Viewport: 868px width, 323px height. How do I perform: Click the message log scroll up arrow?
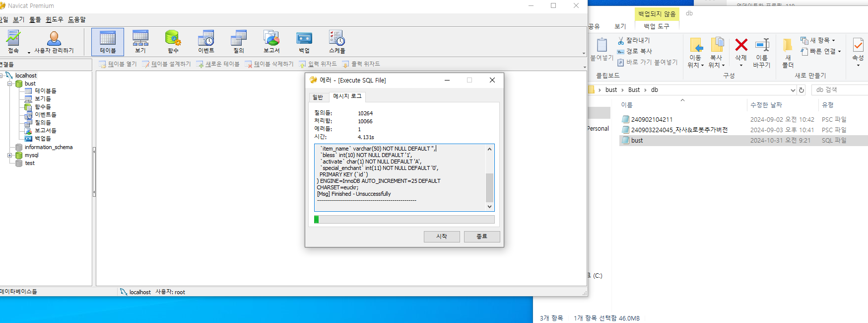[490, 149]
